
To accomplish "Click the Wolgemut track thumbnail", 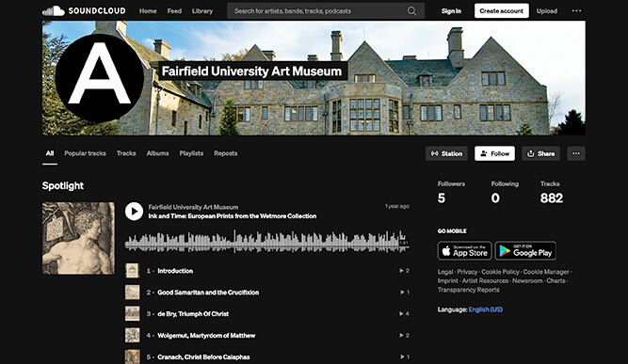I will coord(132,335).
